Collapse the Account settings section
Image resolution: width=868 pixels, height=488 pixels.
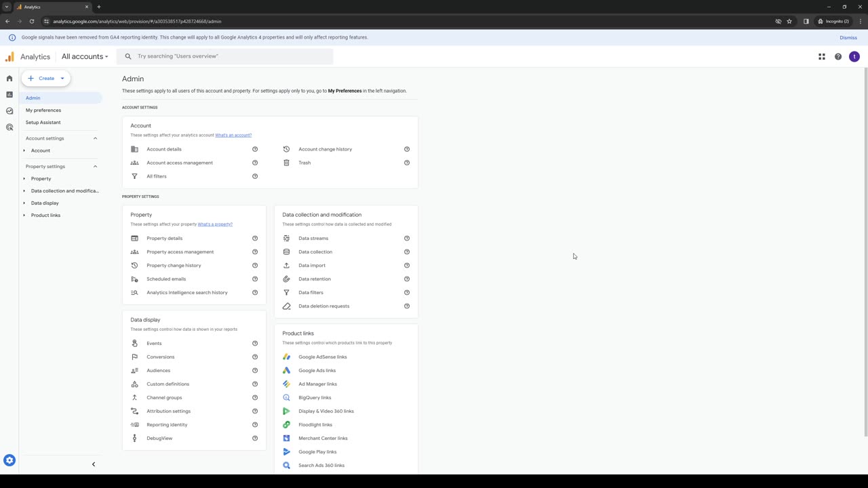[x=95, y=138]
